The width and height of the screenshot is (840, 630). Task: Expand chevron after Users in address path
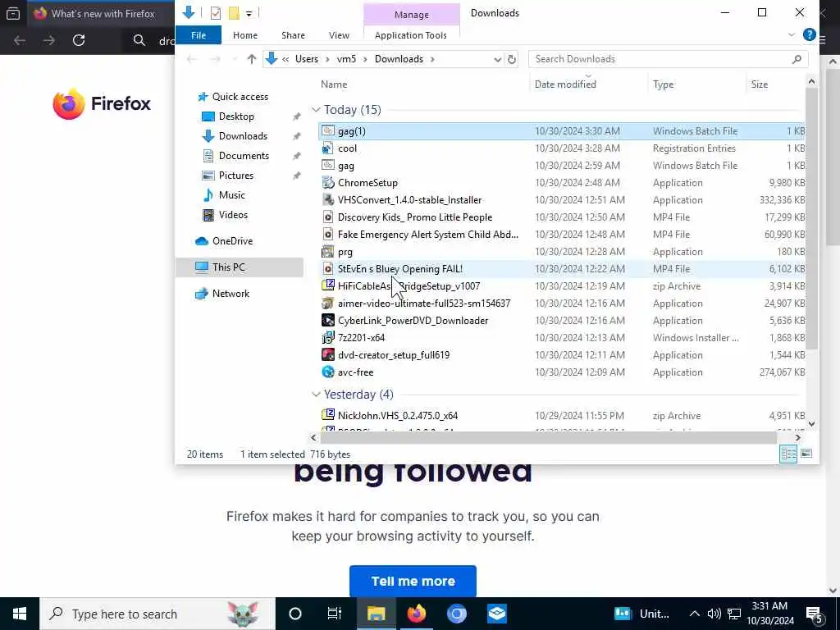click(x=327, y=59)
